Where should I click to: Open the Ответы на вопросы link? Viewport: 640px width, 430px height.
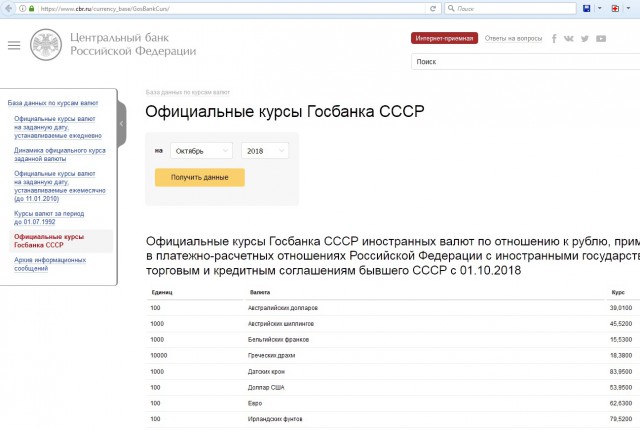[x=513, y=38]
